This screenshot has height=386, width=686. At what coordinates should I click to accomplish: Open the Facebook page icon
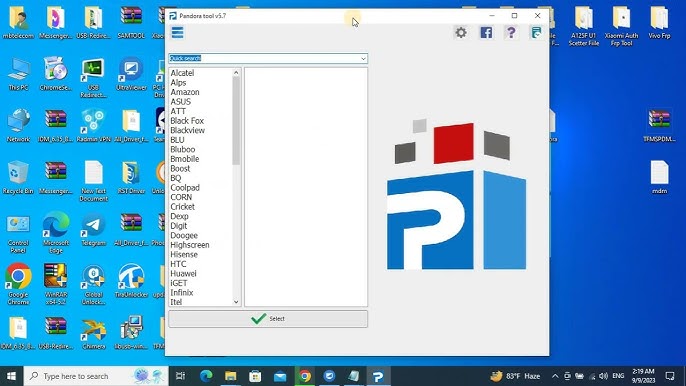[x=486, y=32]
